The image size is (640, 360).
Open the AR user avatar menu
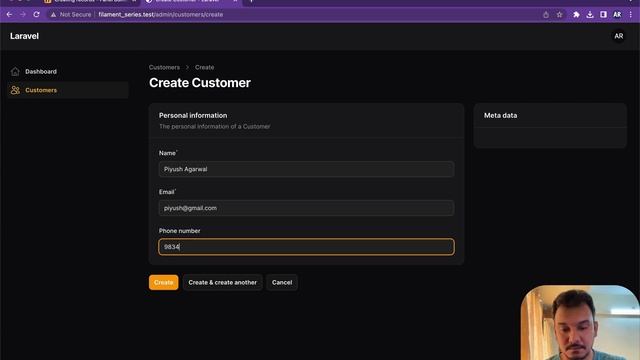pyautogui.click(x=619, y=36)
